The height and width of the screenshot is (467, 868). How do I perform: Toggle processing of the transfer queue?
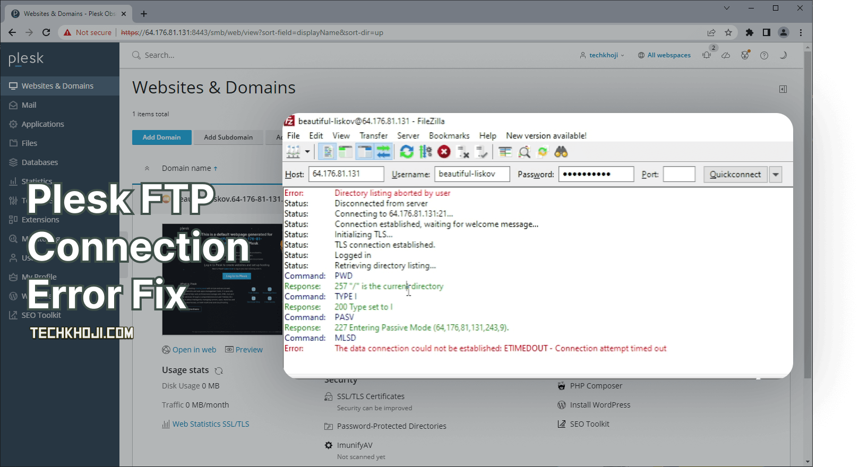(x=426, y=152)
